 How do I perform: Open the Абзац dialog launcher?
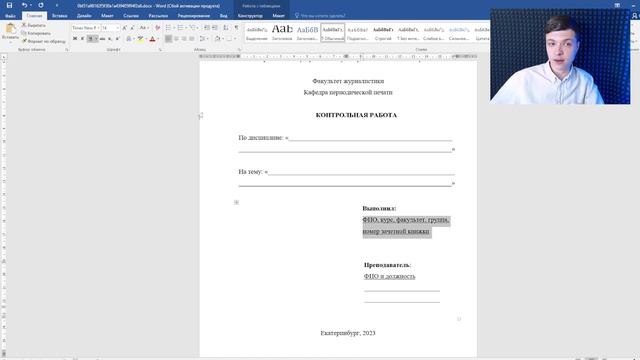(239, 49)
